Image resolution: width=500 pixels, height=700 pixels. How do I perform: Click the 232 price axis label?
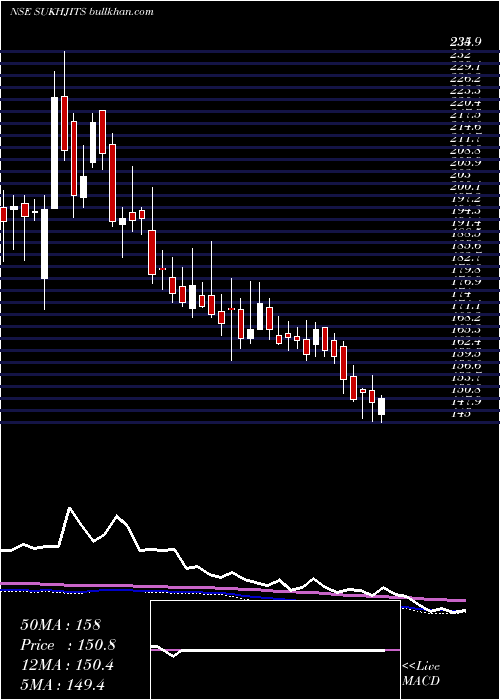point(461,54)
